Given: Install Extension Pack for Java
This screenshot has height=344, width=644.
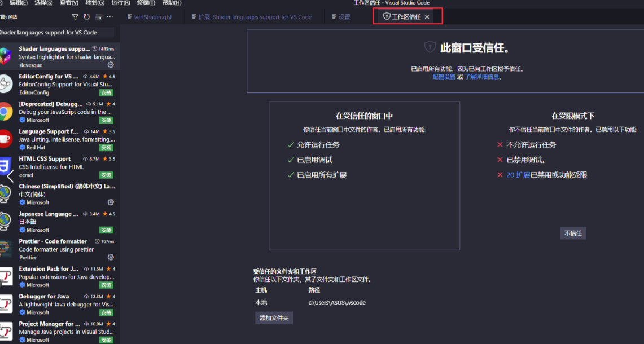Looking at the screenshot, I should (x=106, y=285).
